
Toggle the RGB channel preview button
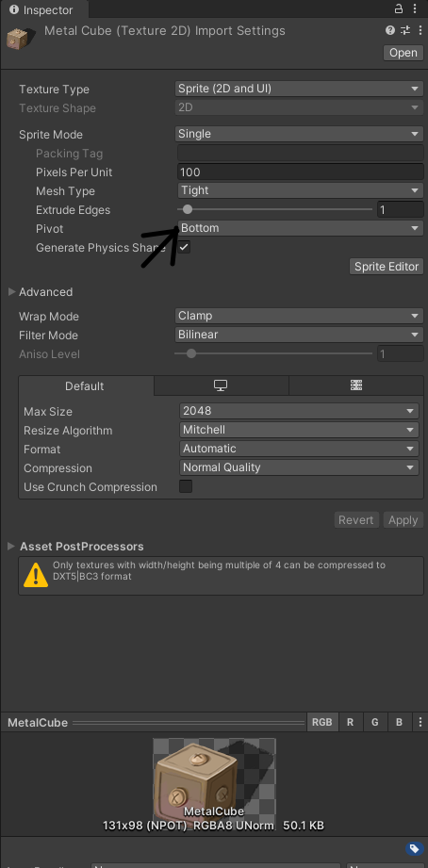[322, 723]
